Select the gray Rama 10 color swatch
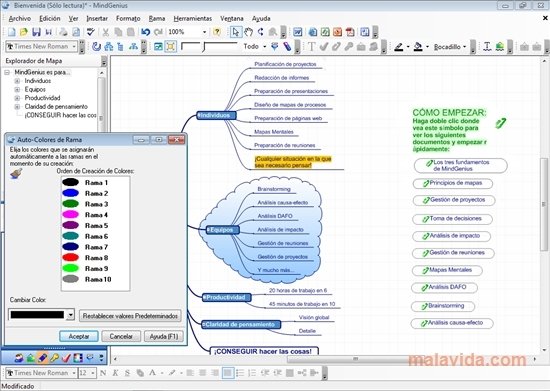The image size is (550, 391). [71, 279]
